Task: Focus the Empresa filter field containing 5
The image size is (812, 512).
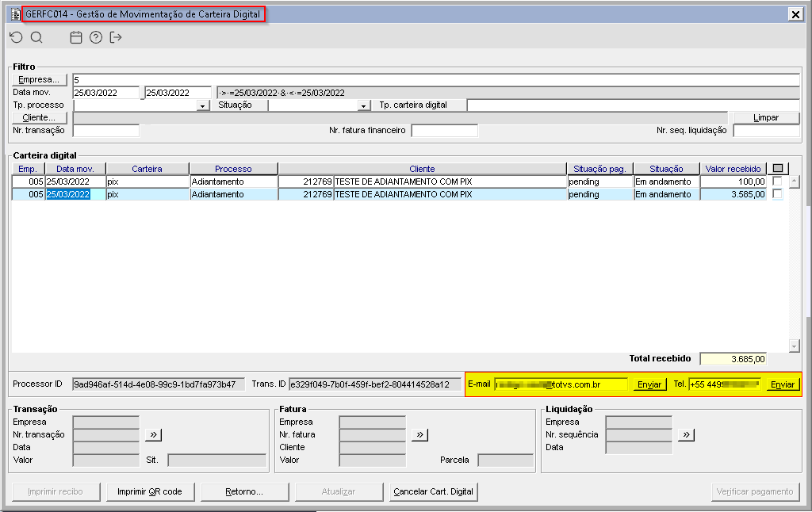Action: point(436,80)
